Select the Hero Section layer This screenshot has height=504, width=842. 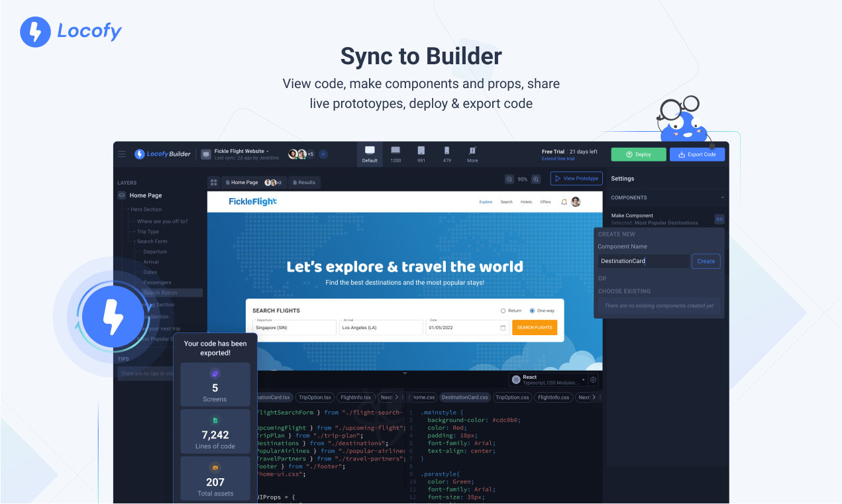146,209
